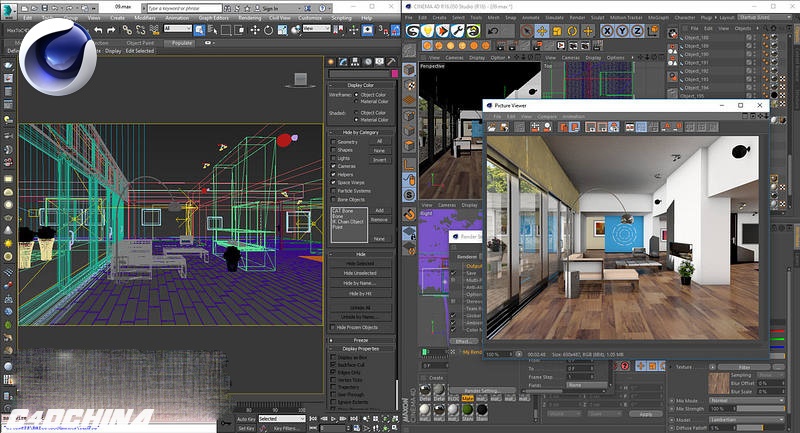Activate Select and Move in 3ds Max
This screenshot has width=800, height=433.
[255, 31]
